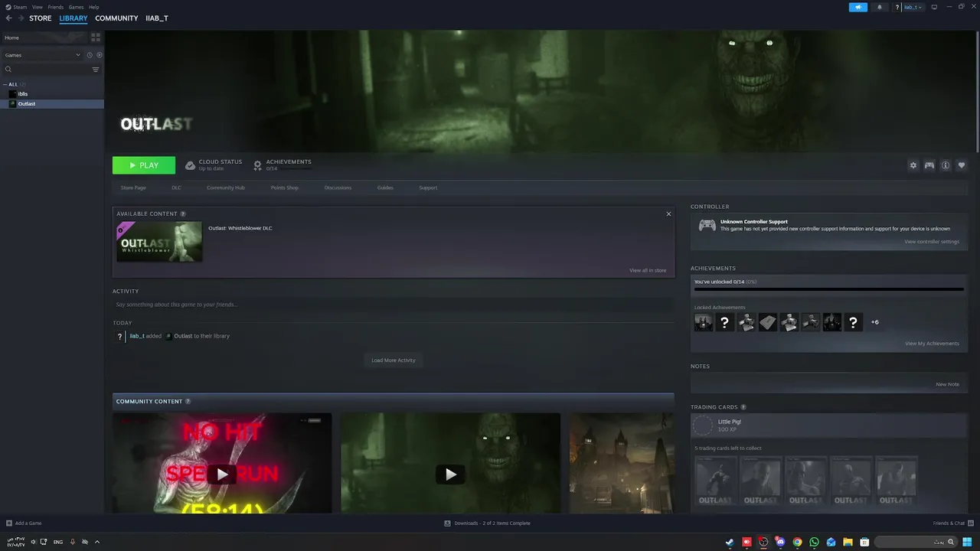980x551 pixels.
Task: Open the Help menu
Action: pyautogui.click(x=93, y=7)
